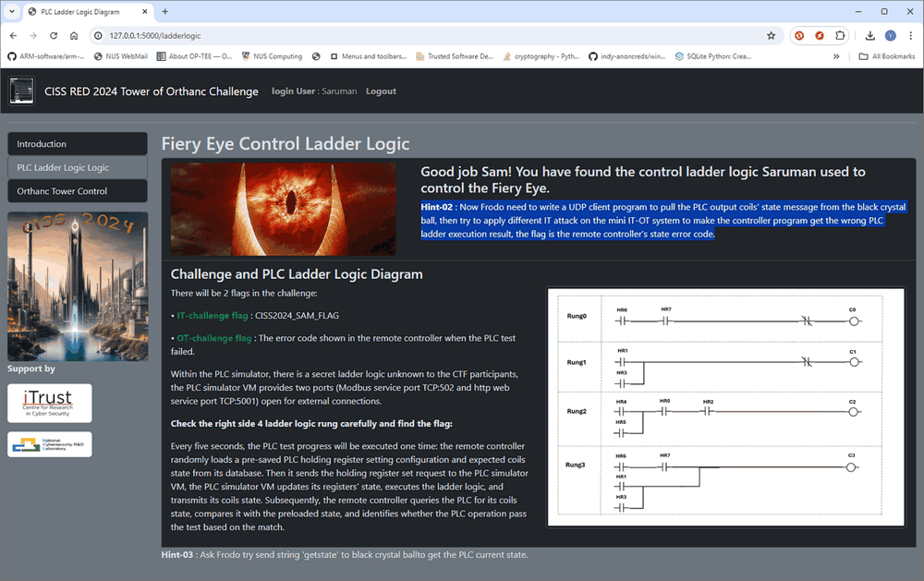Open the NUS Computing bookmark
Screen dimensions: 924x581
[x=273, y=56]
